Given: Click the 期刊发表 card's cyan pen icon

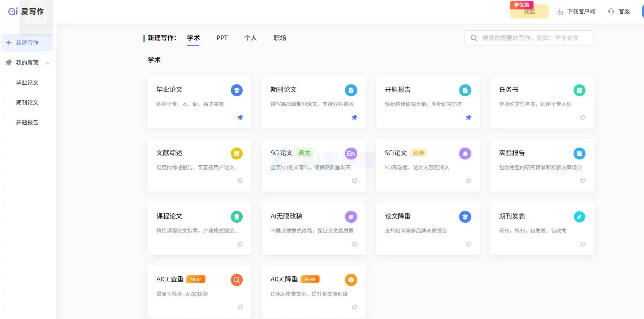Looking at the screenshot, I should click(579, 217).
